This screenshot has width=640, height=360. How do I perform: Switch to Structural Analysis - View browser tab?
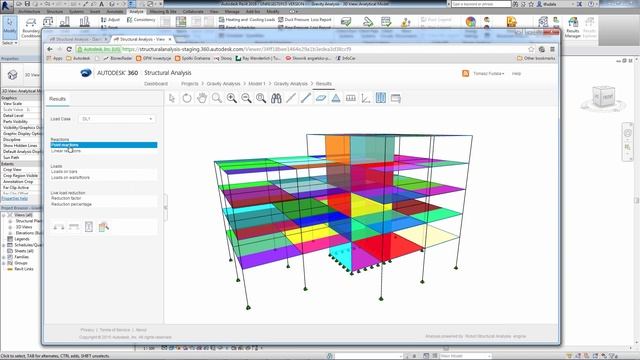pyautogui.click(x=142, y=39)
